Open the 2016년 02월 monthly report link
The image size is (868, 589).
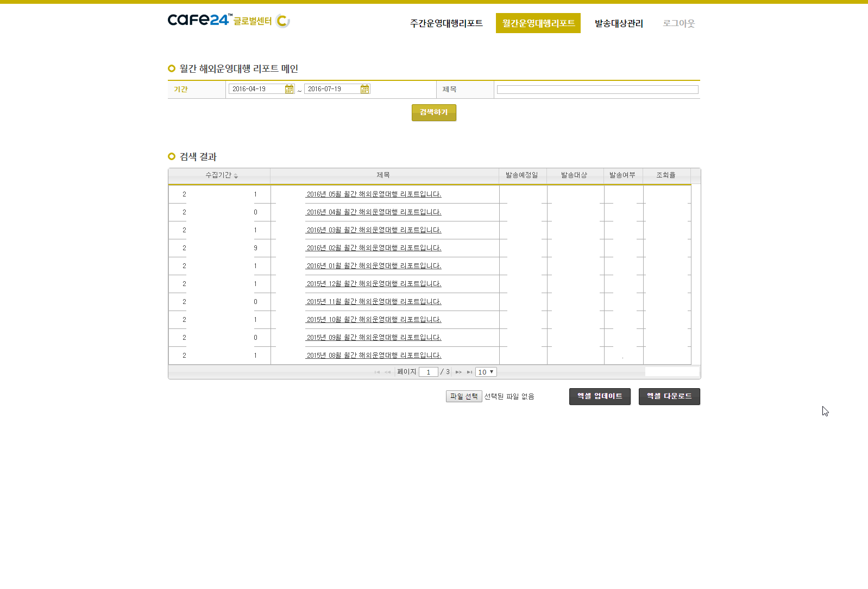point(374,248)
